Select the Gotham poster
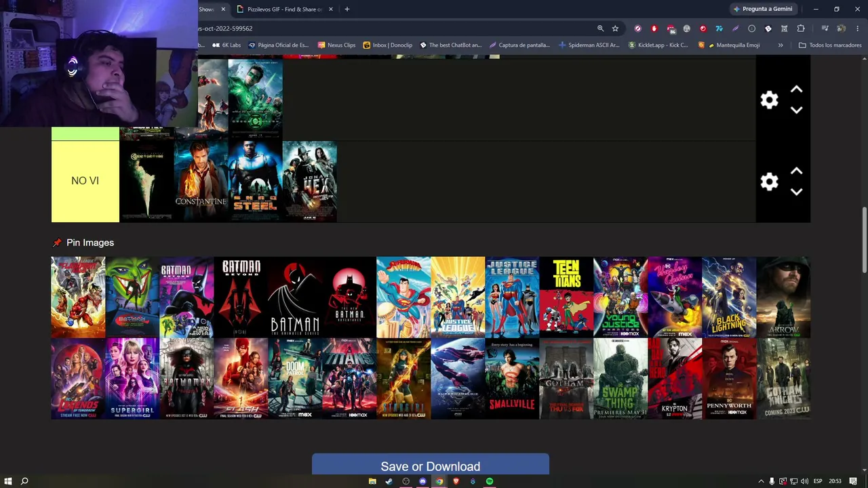 pos(566,378)
